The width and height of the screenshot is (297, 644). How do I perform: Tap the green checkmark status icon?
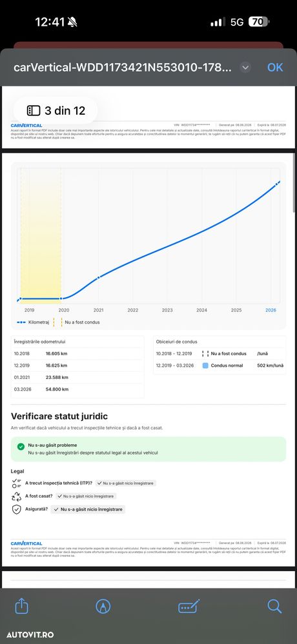point(21,447)
